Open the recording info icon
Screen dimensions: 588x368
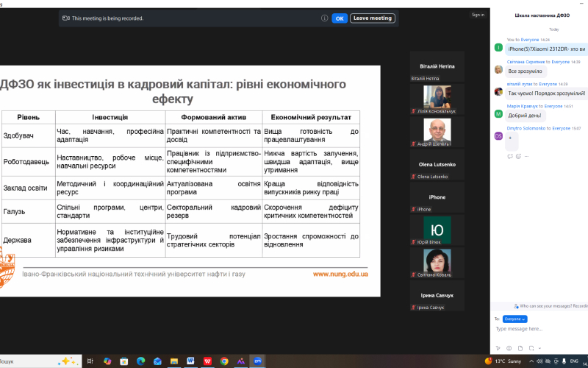pos(324,18)
